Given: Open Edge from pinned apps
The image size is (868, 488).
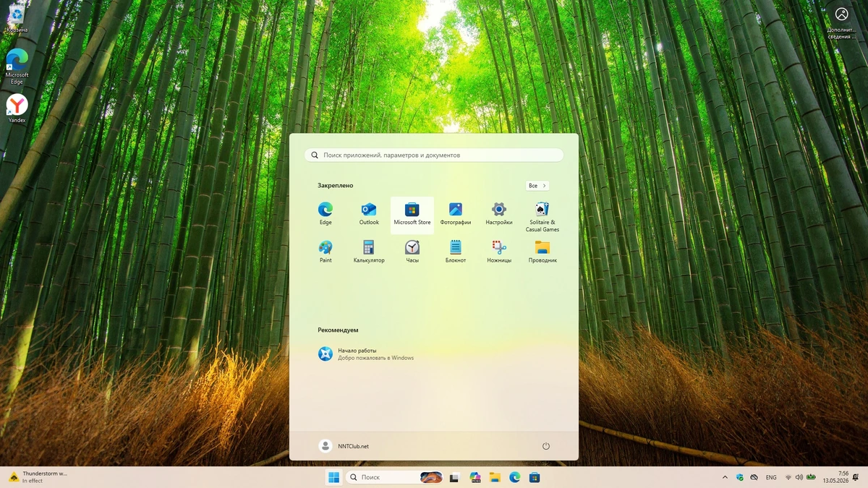Looking at the screenshot, I should point(325,214).
